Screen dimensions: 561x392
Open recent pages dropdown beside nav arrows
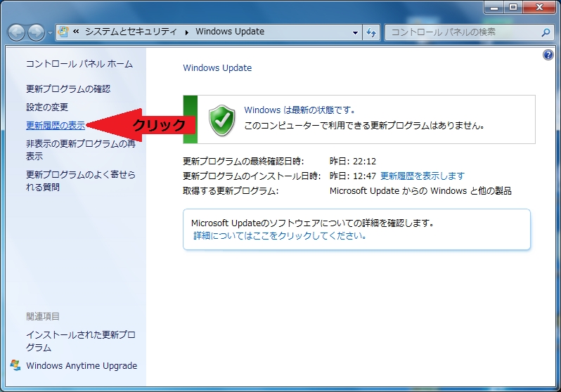tap(50, 33)
